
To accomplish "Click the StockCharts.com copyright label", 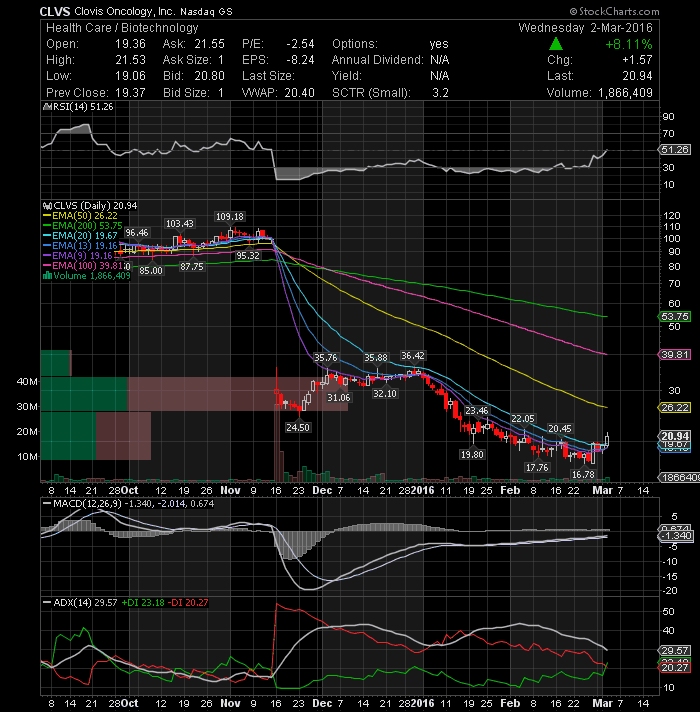I will pos(614,11).
